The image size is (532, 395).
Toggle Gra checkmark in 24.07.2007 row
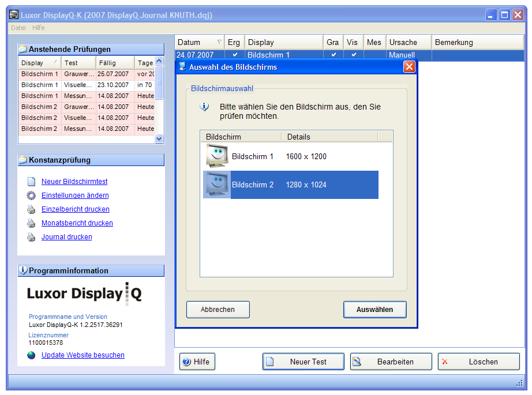point(334,55)
